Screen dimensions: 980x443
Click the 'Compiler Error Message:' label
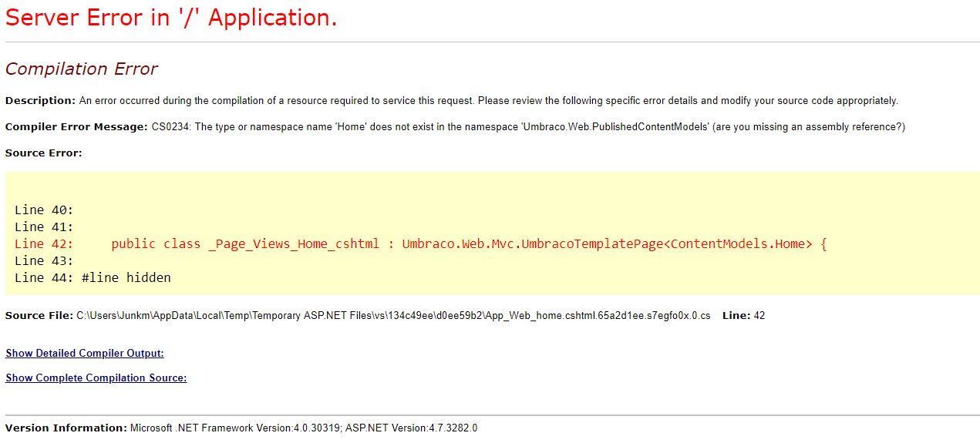pos(76,127)
